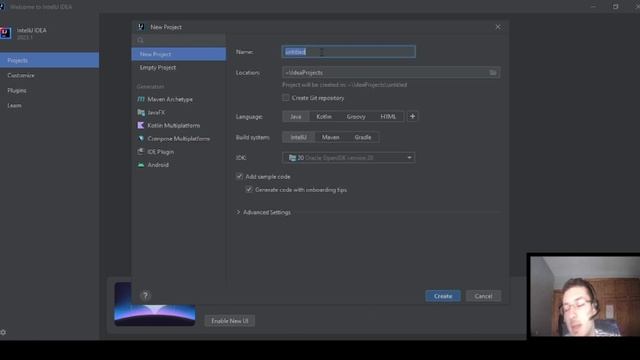Image resolution: width=640 pixels, height=360 pixels.
Task: Select Empty Project in left list
Action: point(179,67)
